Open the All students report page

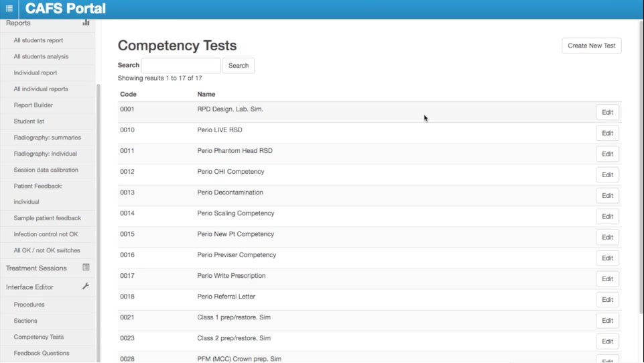(38, 40)
